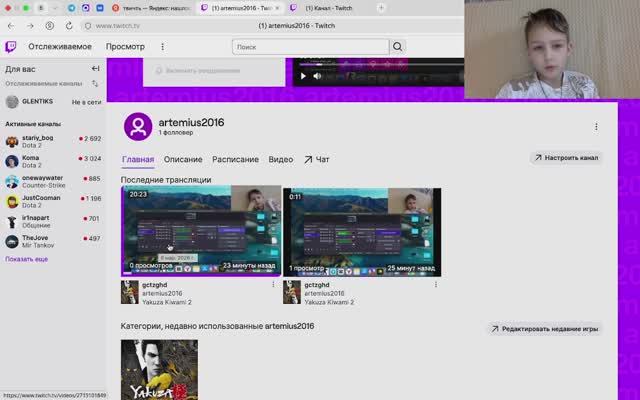Click Показать еще in sidebar
The height and width of the screenshot is (400, 640).
click(27, 259)
